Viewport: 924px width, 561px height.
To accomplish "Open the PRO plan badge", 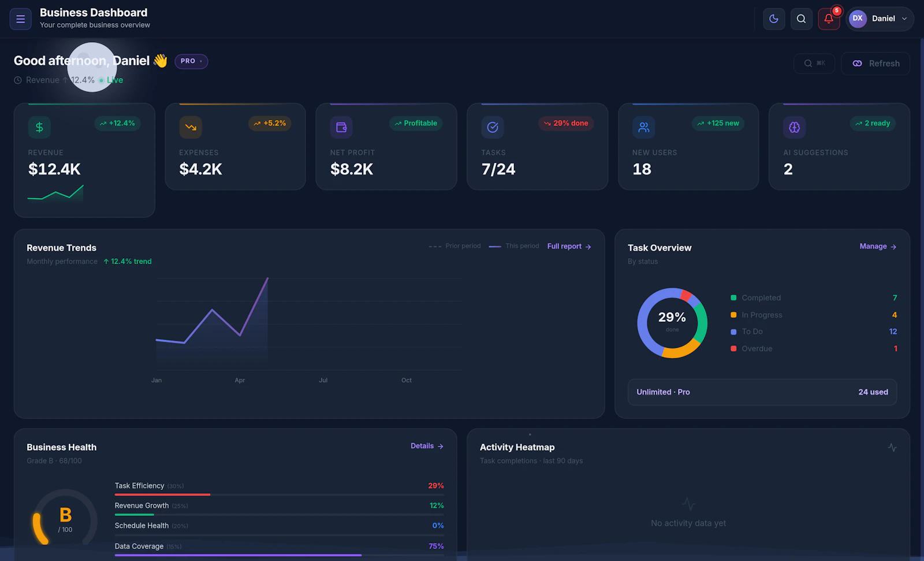I will pos(191,61).
